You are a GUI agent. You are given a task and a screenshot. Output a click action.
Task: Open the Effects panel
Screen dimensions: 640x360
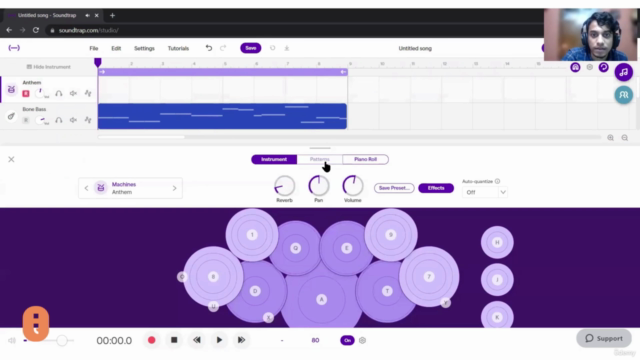(x=436, y=188)
